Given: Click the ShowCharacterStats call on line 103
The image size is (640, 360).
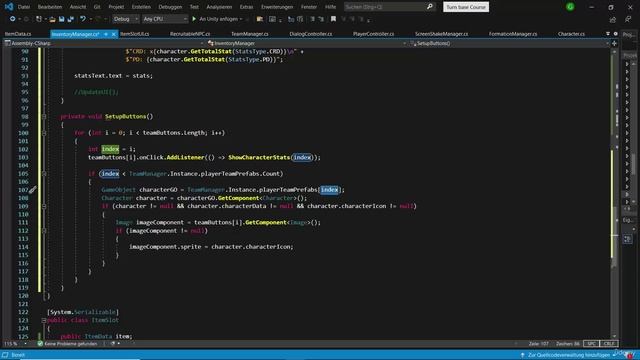Looking at the screenshot, I should (x=259, y=157).
